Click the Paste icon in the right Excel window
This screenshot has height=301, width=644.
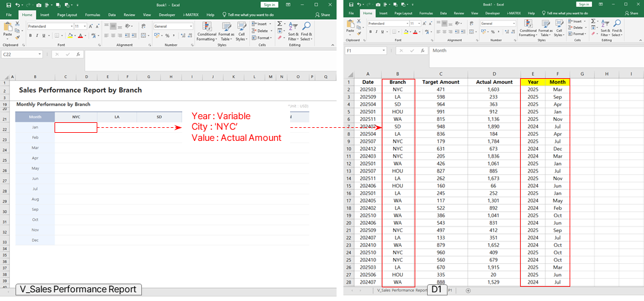(350, 28)
